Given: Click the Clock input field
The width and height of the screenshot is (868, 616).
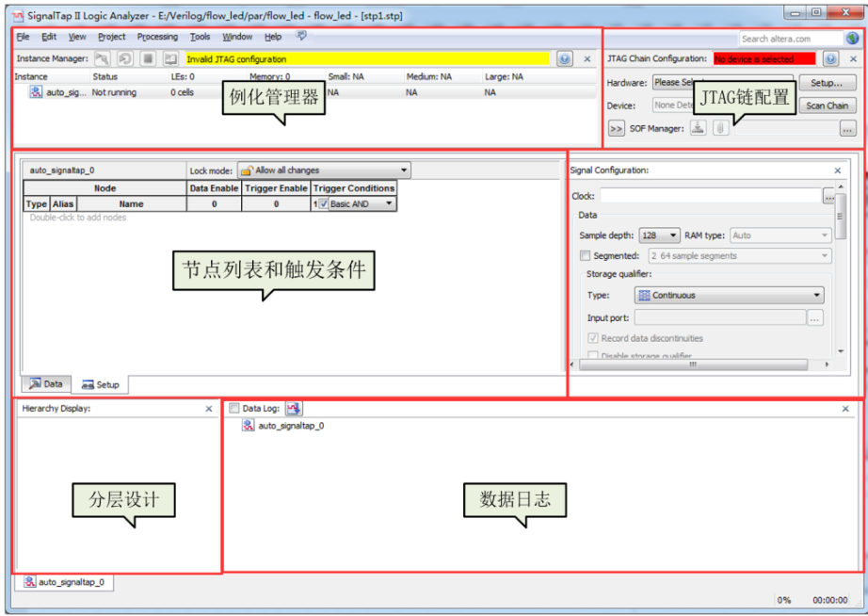Looking at the screenshot, I should [711, 196].
